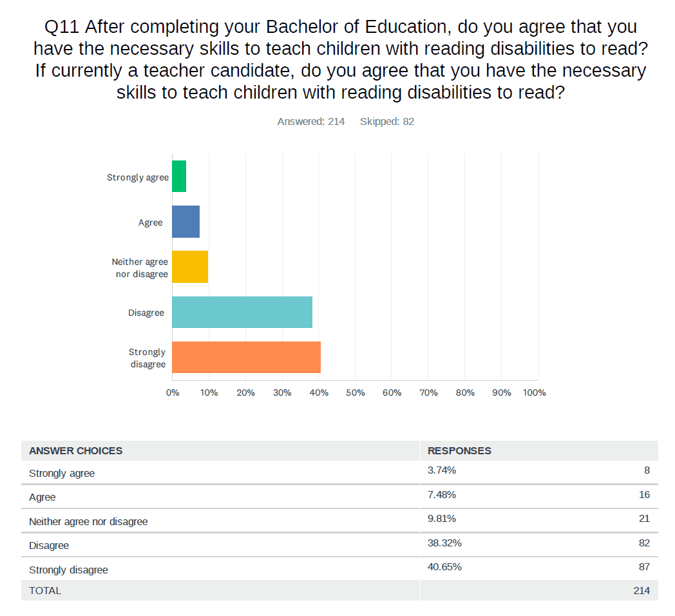Click the TOTAL row label
Image resolution: width=675 pixels, height=616 pixels.
coord(45,590)
